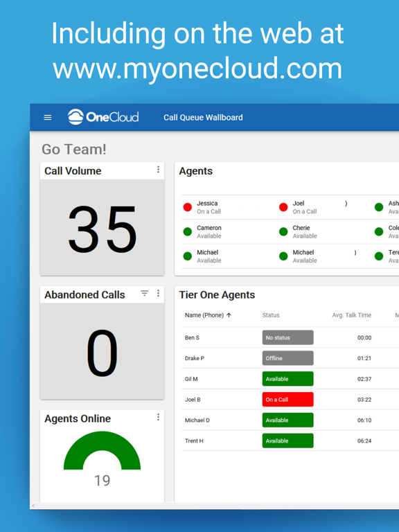Select agent Cameron Available entry
The width and height of the screenshot is (399, 532).
coord(209,232)
